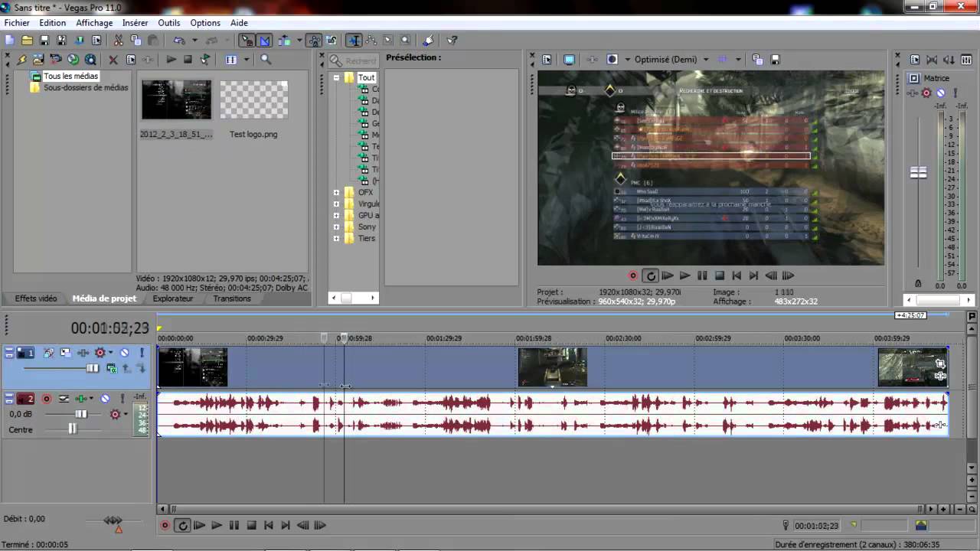Screen dimensions: 980x551
Task: Create a new project via toolbar icon
Action: pos(9,40)
